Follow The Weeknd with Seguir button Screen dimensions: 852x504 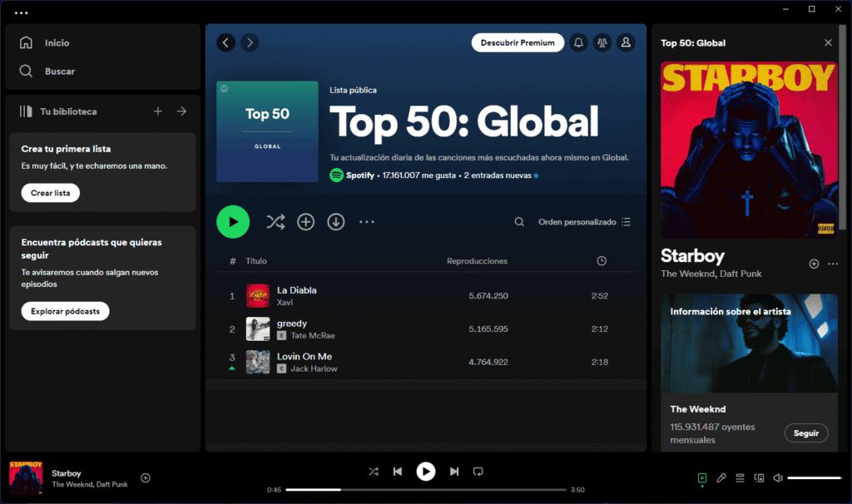coord(805,432)
